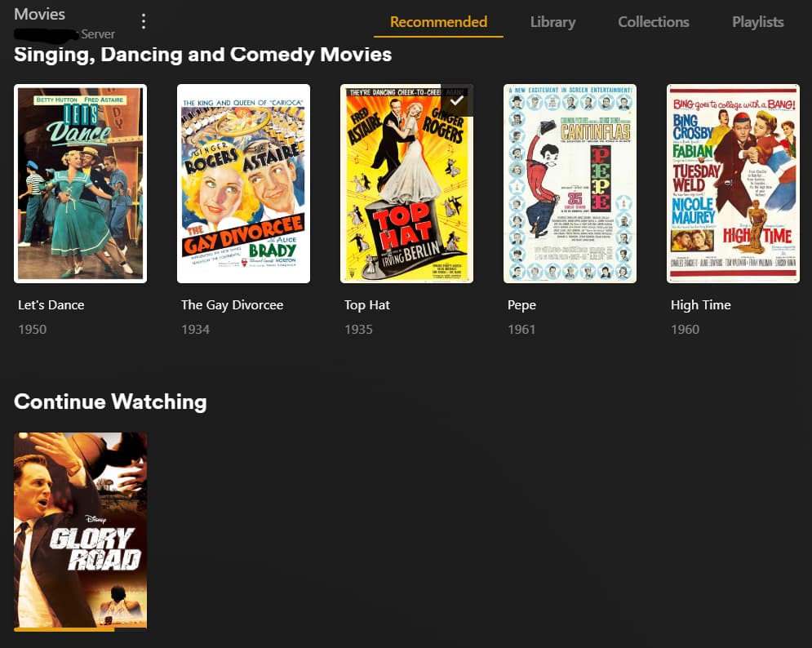Switch to the Library tab
The image size is (812, 648).
click(552, 22)
